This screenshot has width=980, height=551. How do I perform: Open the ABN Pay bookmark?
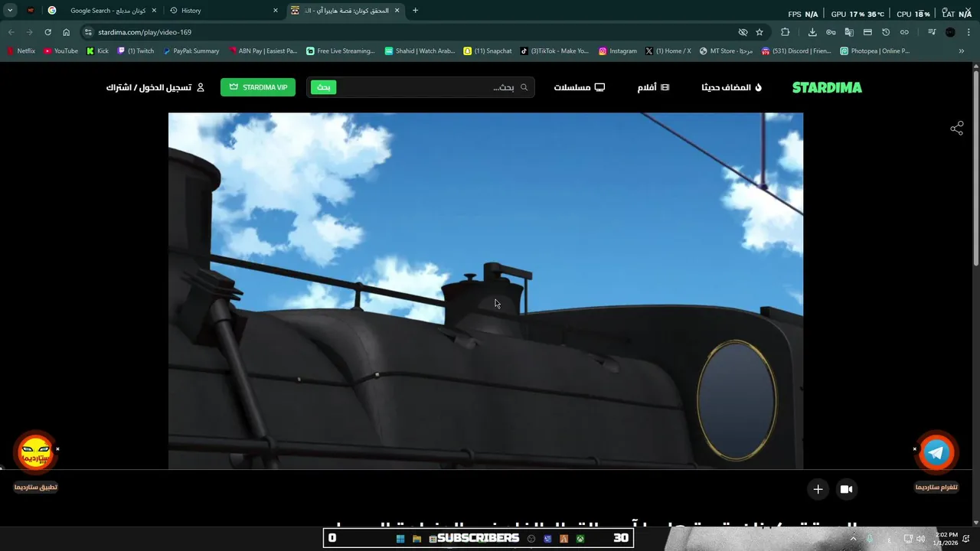263,51
